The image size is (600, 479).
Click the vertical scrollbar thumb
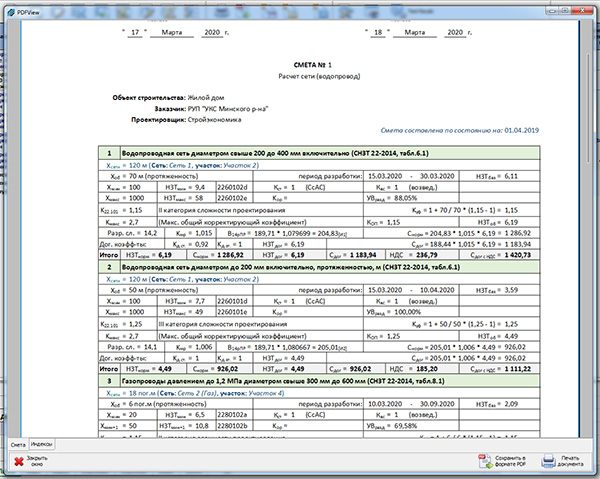point(589,107)
